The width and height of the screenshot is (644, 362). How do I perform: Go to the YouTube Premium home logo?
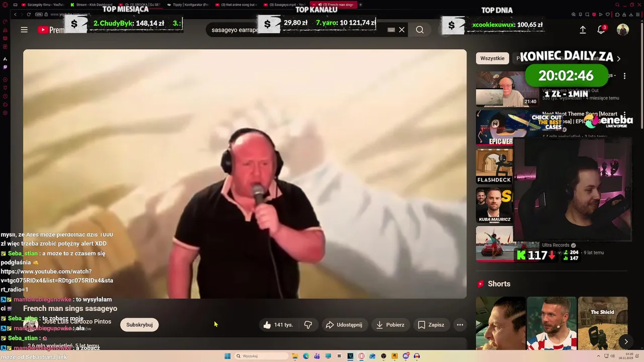pos(51,30)
